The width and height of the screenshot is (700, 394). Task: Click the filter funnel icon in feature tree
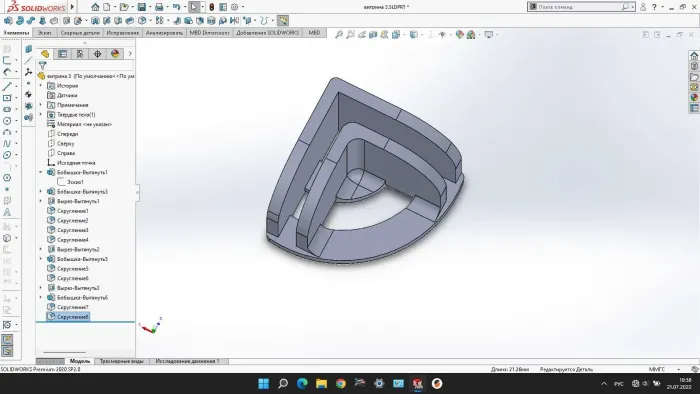(43, 66)
